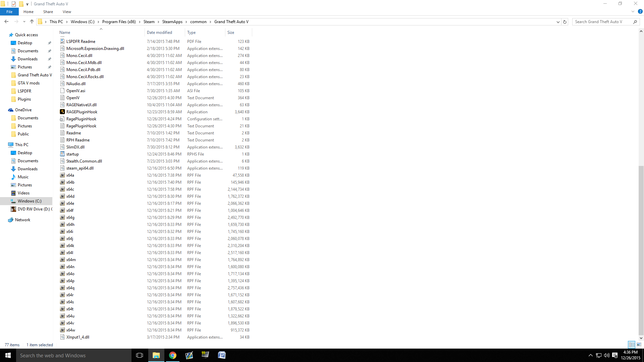The height and width of the screenshot is (362, 644).
Task: Open the File menu
Action: (9, 12)
